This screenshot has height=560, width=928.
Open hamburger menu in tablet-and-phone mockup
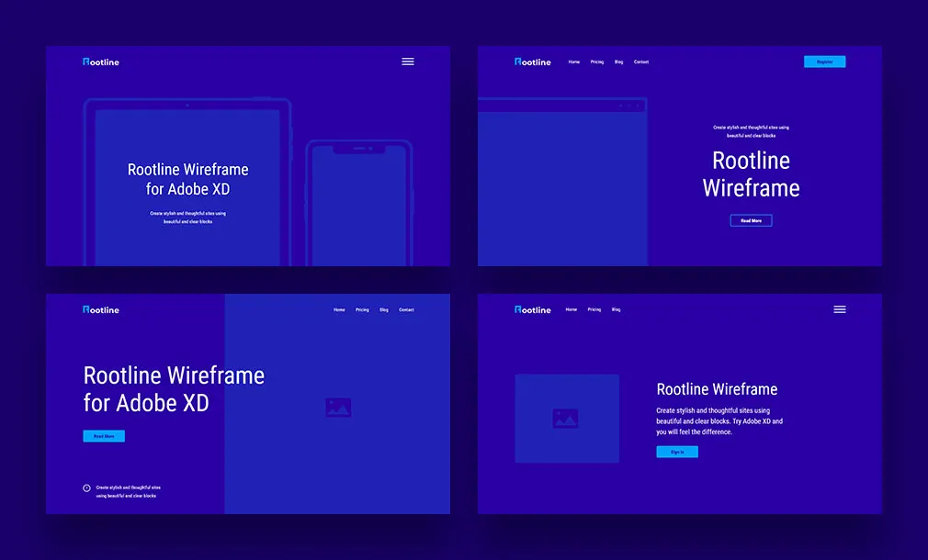pos(408,62)
